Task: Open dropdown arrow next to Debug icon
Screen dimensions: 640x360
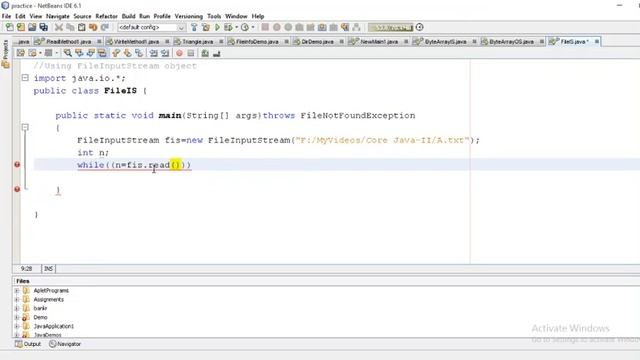Action: [x=236, y=27]
